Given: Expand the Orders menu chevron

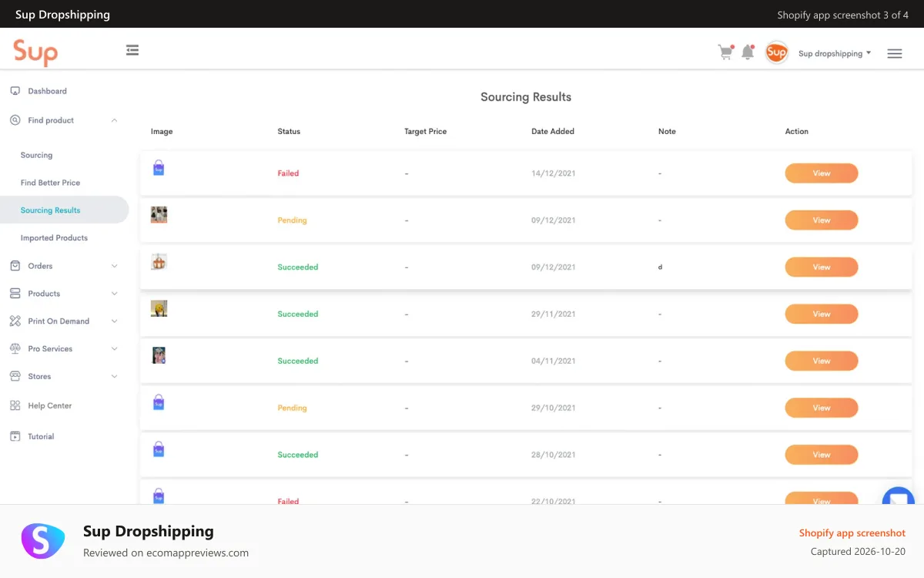Looking at the screenshot, I should coord(114,266).
